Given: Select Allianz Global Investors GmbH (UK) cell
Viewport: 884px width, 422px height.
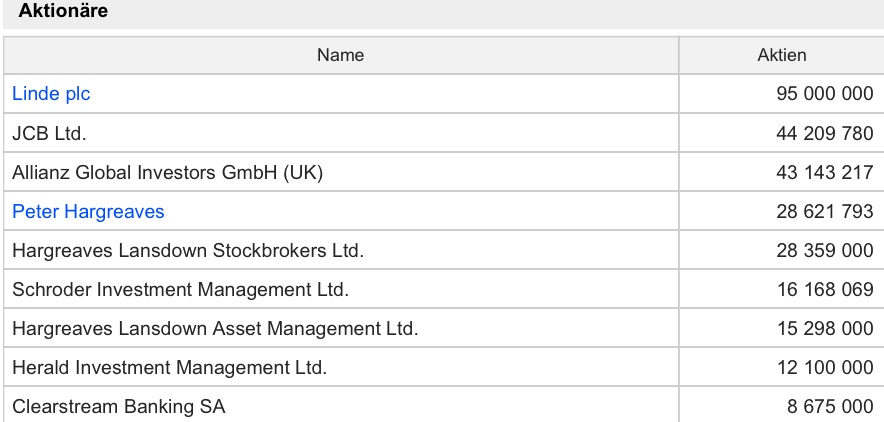Looking at the screenshot, I should click(x=168, y=172).
